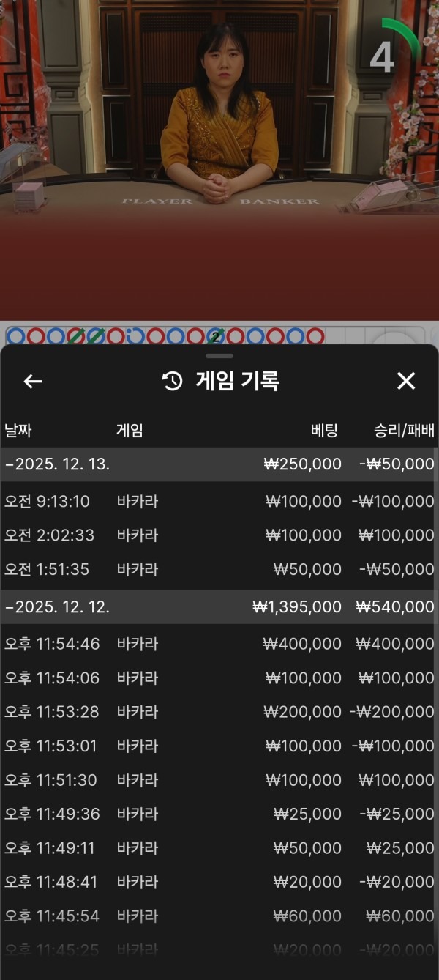This screenshot has height=980, width=439.
Task: Tap the panel drag handle above the title
Action: click(x=219, y=356)
